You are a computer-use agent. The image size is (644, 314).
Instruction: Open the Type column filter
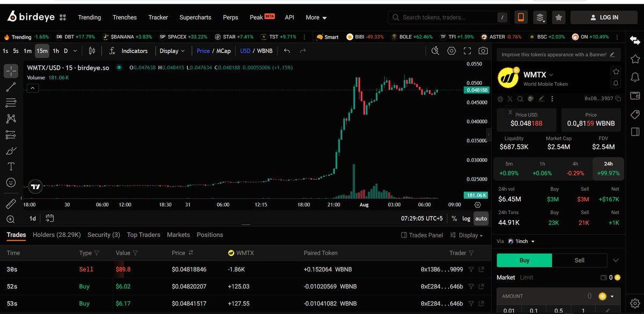(97, 253)
